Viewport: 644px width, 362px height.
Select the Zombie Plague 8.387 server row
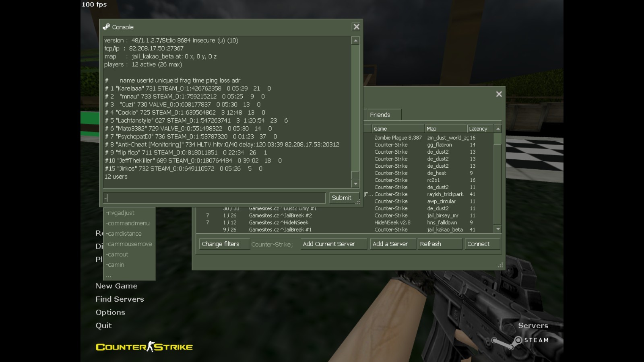429,138
